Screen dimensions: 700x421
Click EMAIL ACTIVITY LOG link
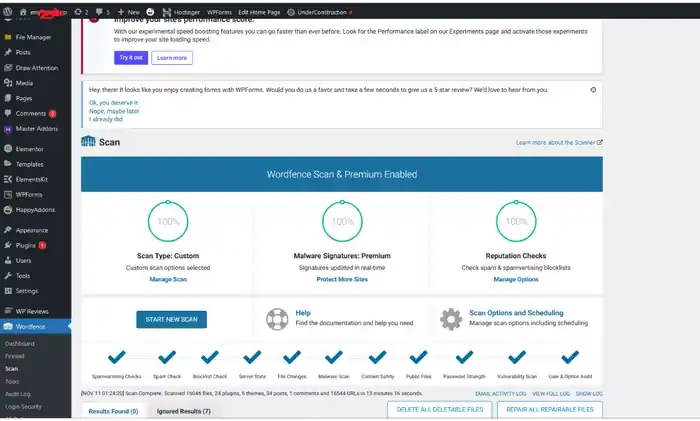(500, 394)
